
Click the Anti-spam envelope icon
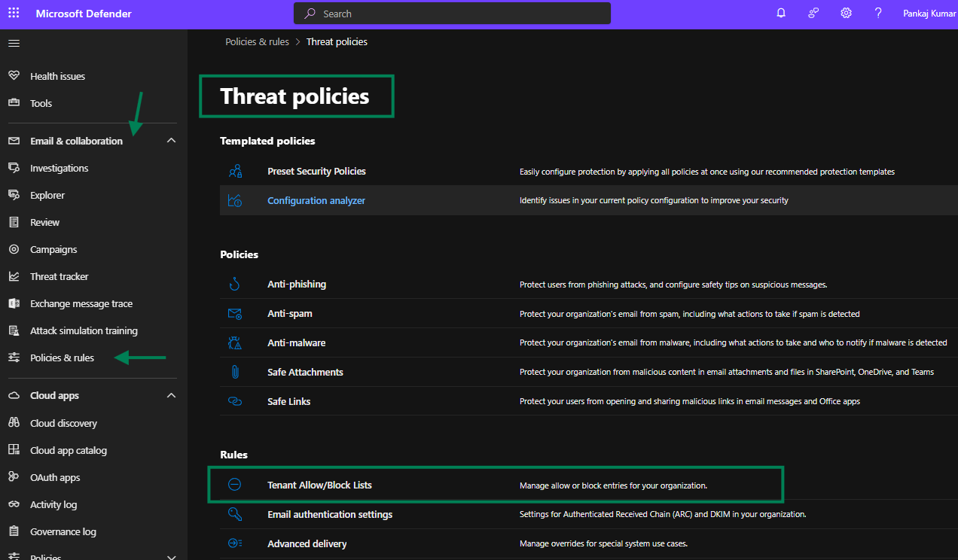[x=235, y=313]
